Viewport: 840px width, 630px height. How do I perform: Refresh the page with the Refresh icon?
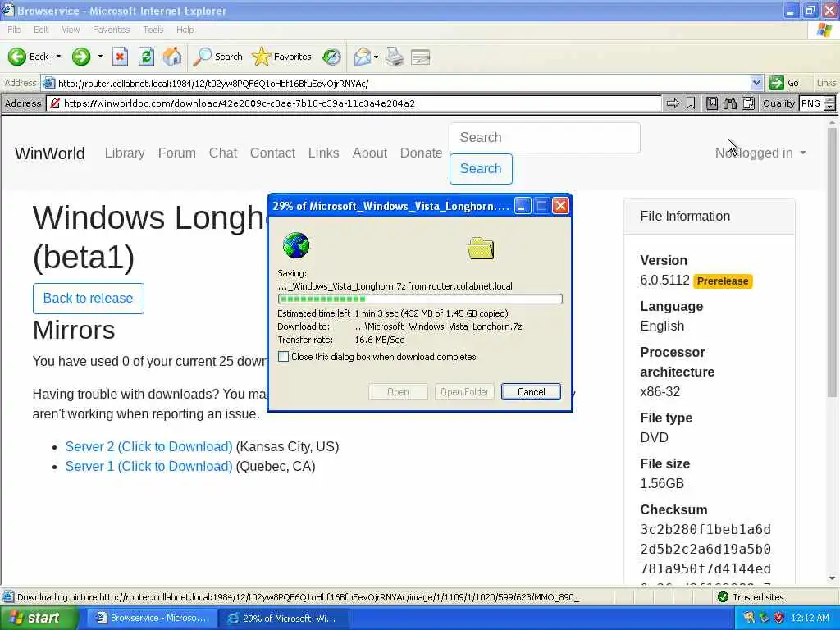coord(146,57)
